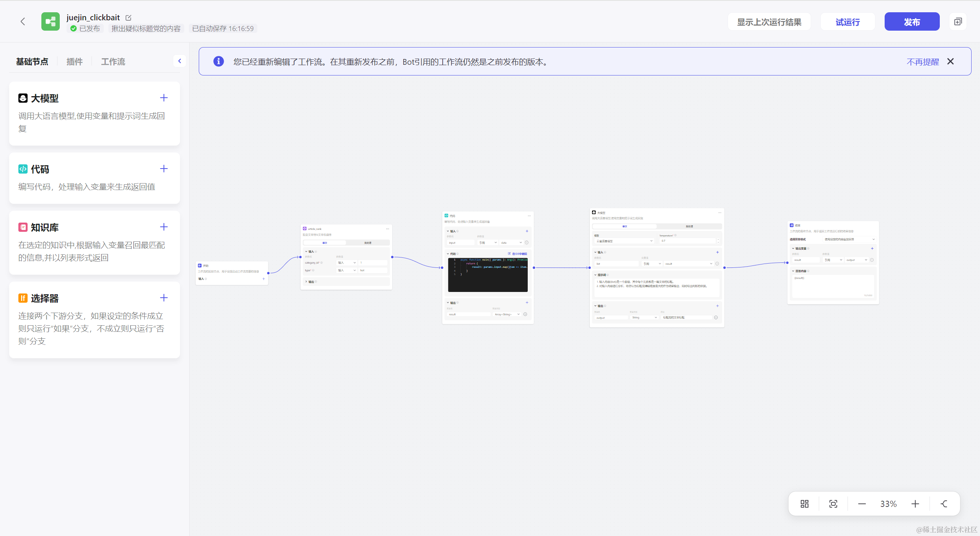Go back with the top-left arrow

click(23, 21)
